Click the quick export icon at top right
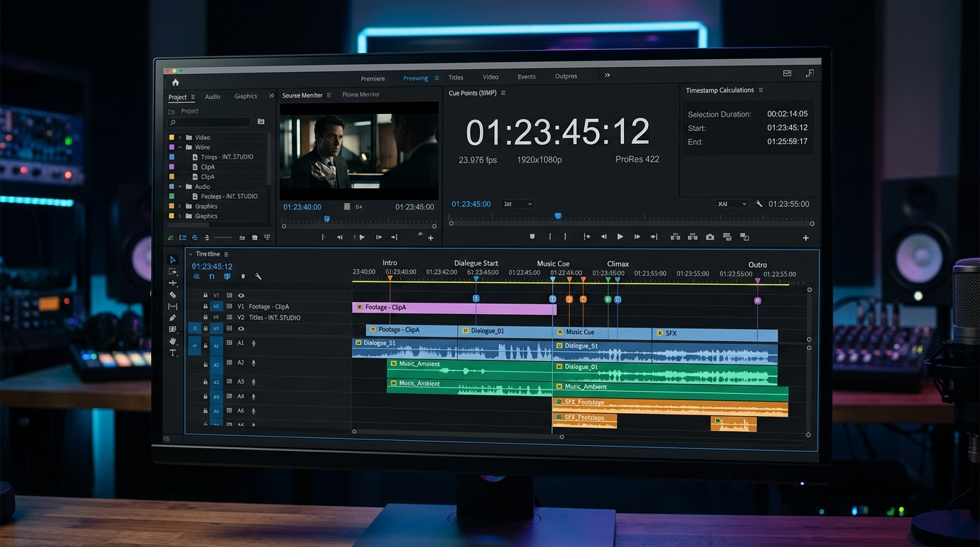 (x=787, y=73)
